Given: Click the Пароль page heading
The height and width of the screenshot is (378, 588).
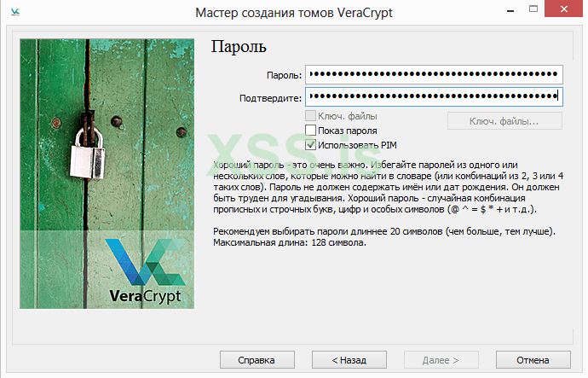Looking at the screenshot, I should coord(239,47).
